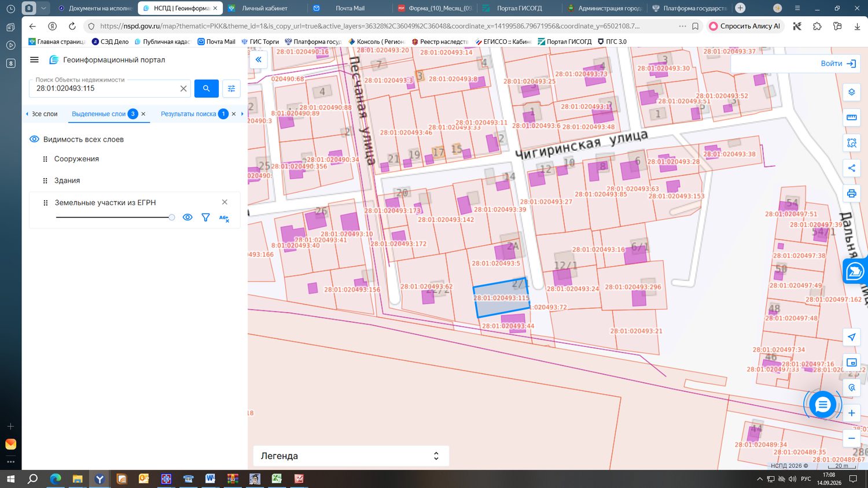868x488 pixels.
Task: Toggle Видимость всех слоев eye icon
Action: coord(34,139)
